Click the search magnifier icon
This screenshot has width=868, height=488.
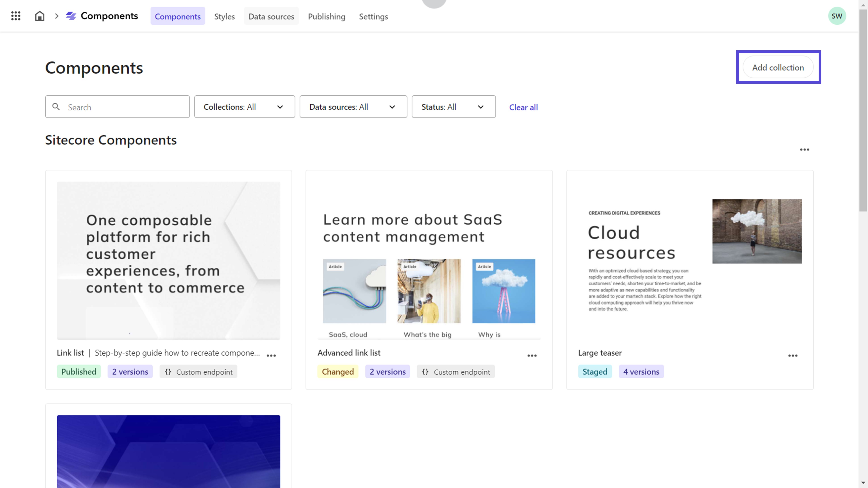point(56,107)
